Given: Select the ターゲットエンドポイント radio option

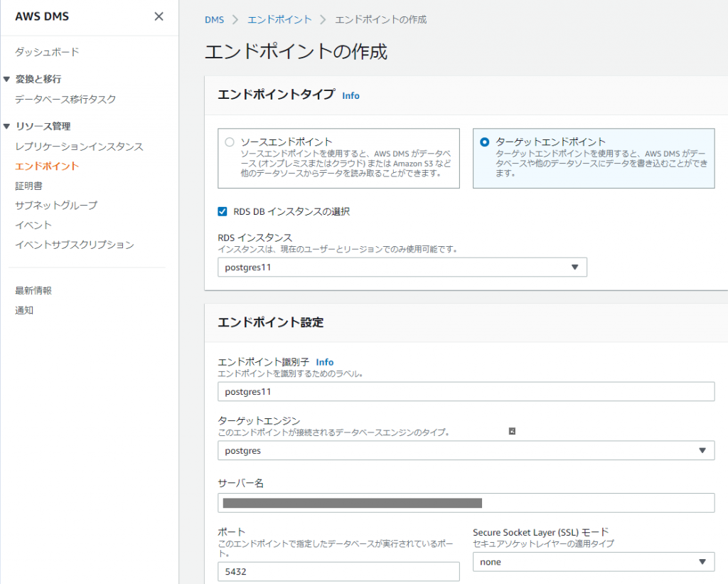Looking at the screenshot, I should [x=484, y=142].
